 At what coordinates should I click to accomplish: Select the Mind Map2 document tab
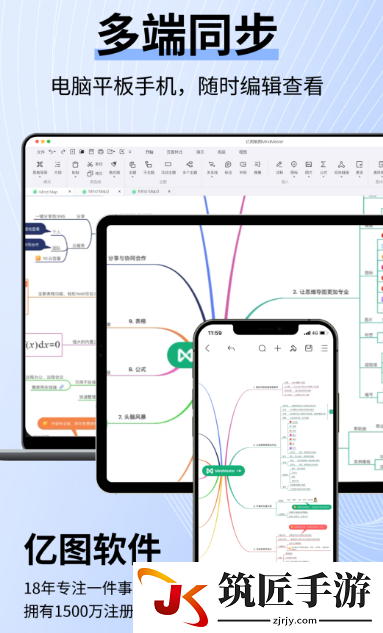98,191
